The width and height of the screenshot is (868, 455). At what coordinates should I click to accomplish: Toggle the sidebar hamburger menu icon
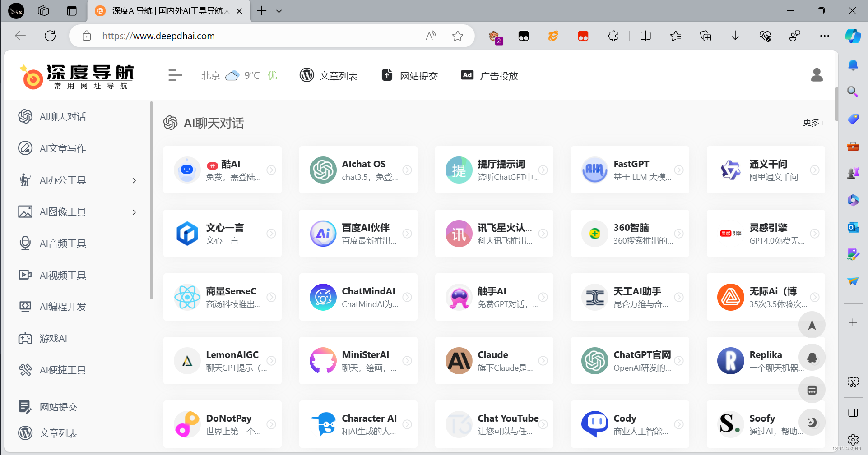pyautogui.click(x=175, y=75)
